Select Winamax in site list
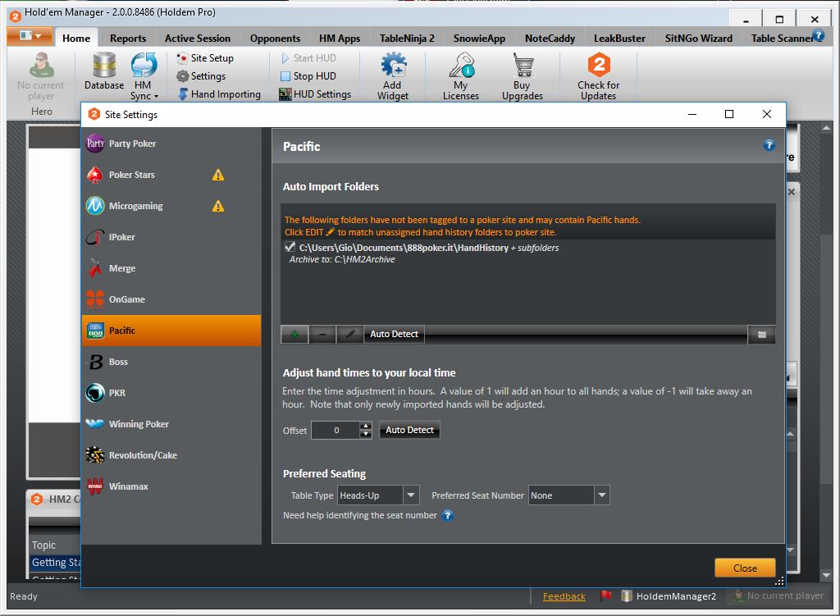 click(x=171, y=486)
